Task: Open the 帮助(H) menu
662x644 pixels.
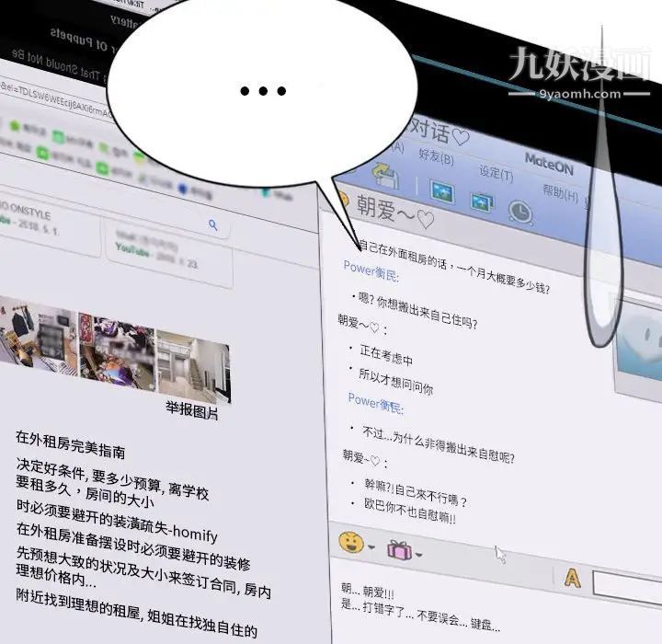Action: click(559, 192)
